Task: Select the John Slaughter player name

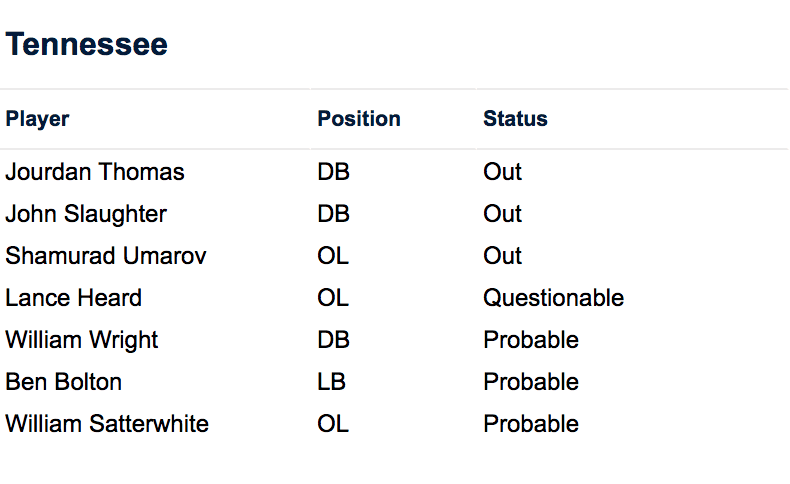Action: point(86,214)
